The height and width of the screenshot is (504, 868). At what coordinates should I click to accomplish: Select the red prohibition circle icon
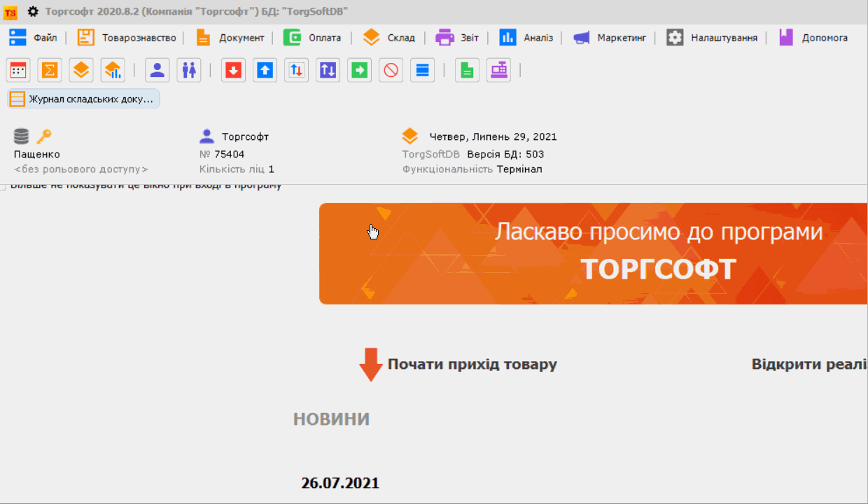(391, 70)
